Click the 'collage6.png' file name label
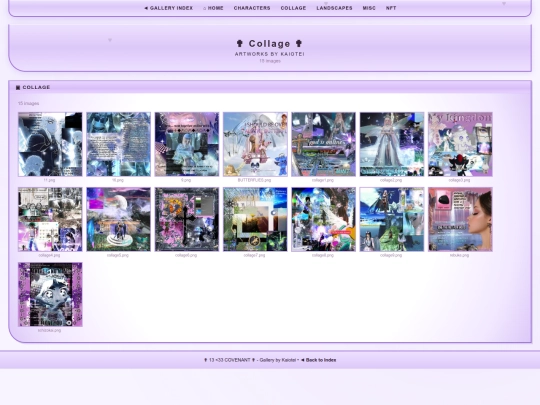540x405 pixels. pyautogui.click(x=186, y=255)
